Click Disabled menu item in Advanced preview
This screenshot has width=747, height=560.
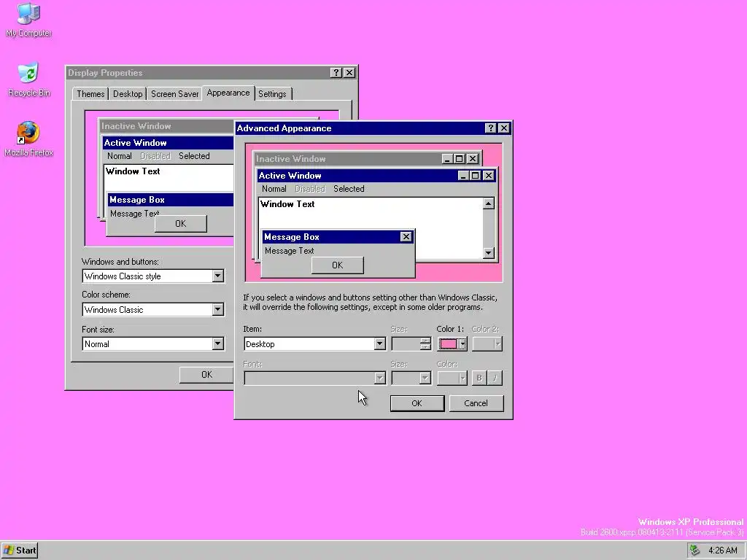pyautogui.click(x=309, y=189)
